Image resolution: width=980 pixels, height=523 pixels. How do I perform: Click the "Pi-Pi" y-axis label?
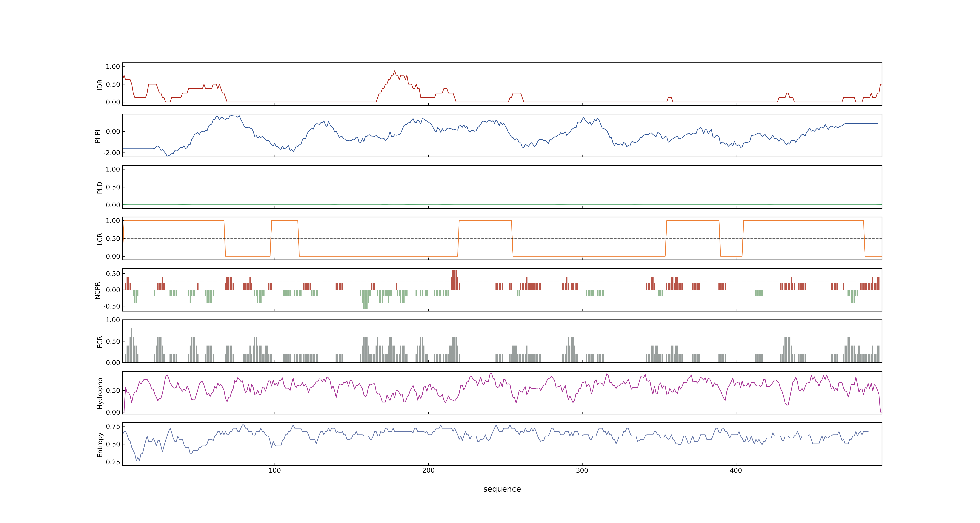coord(97,136)
